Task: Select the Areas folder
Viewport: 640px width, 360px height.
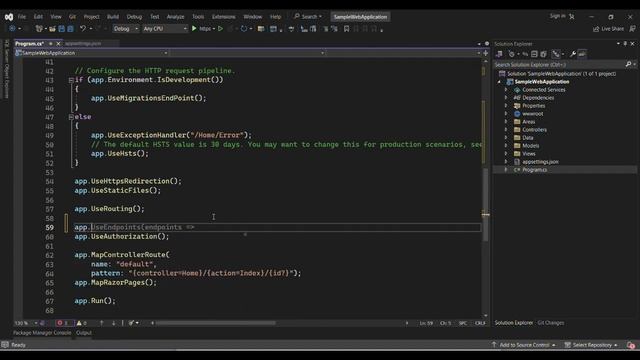Action: click(x=528, y=122)
